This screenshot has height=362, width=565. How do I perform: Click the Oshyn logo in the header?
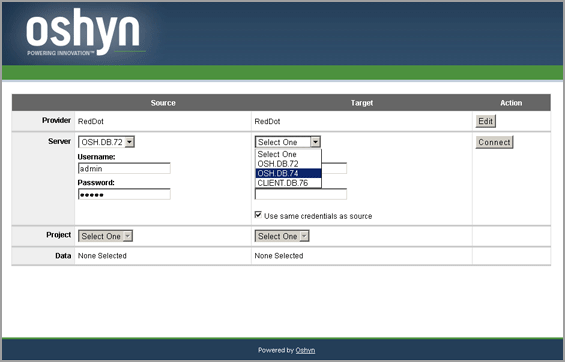click(x=84, y=32)
